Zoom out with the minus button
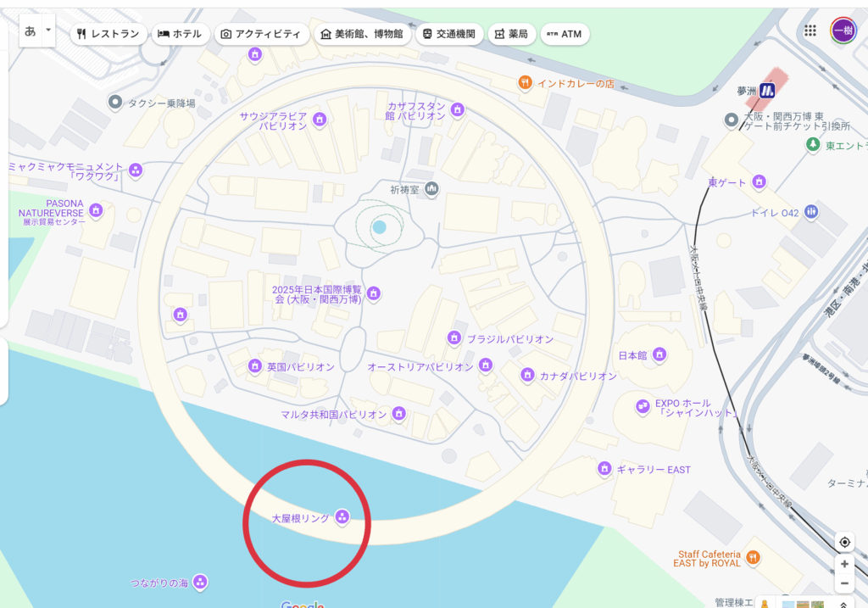Screen dimensions: 868x608 (844, 583)
